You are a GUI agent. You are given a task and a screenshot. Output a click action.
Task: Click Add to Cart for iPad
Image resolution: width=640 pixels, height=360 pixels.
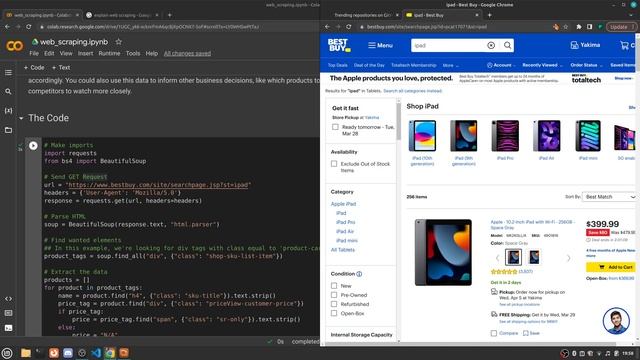[x=611, y=267]
